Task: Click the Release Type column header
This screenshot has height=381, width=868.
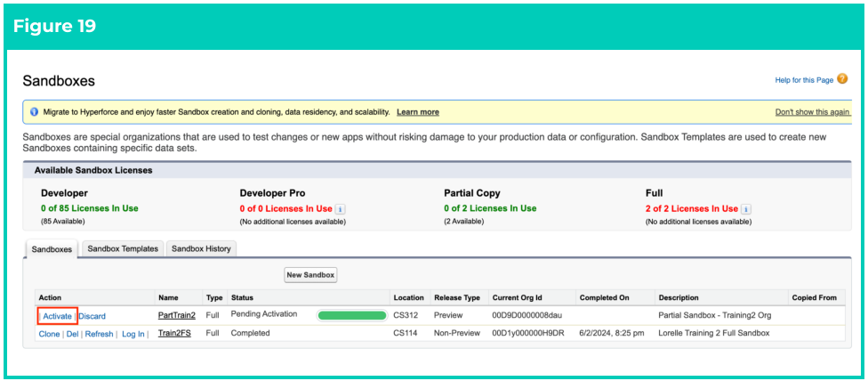Action: [x=457, y=297]
